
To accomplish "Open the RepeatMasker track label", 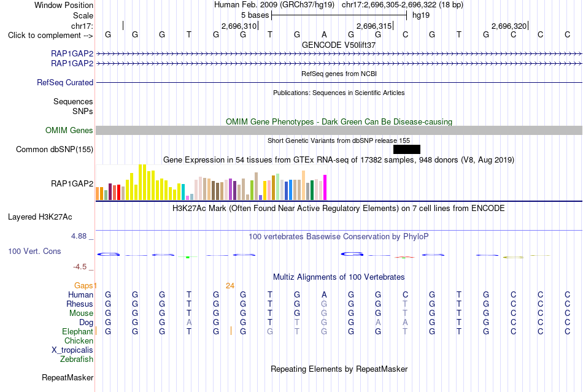I will [68, 377].
